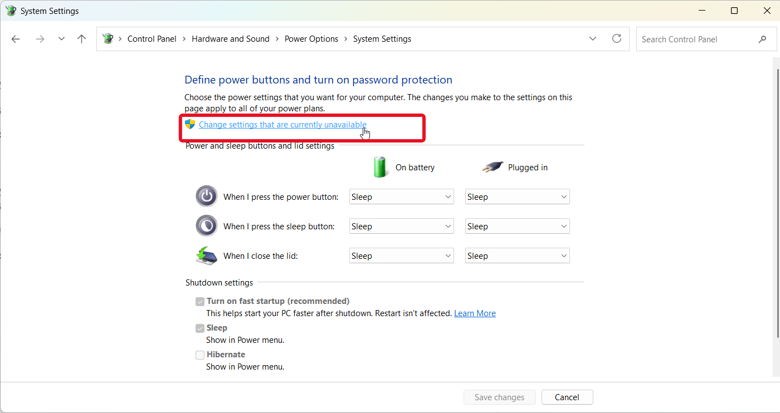Screen dimensions: 780x413
Task: Minimize the System Settings window
Action: [x=702, y=10]
